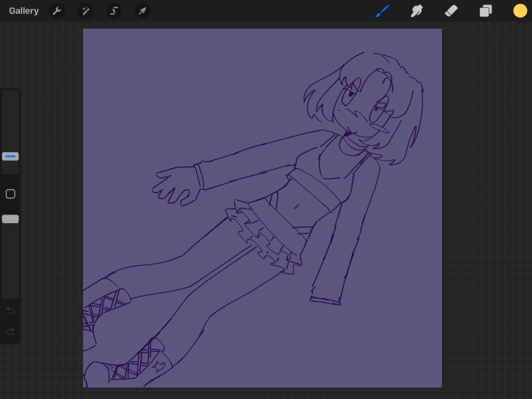This screenshot has height=399, width=532.
Task: Select the Paint brush tool
Action: click(x=382, y=11)
